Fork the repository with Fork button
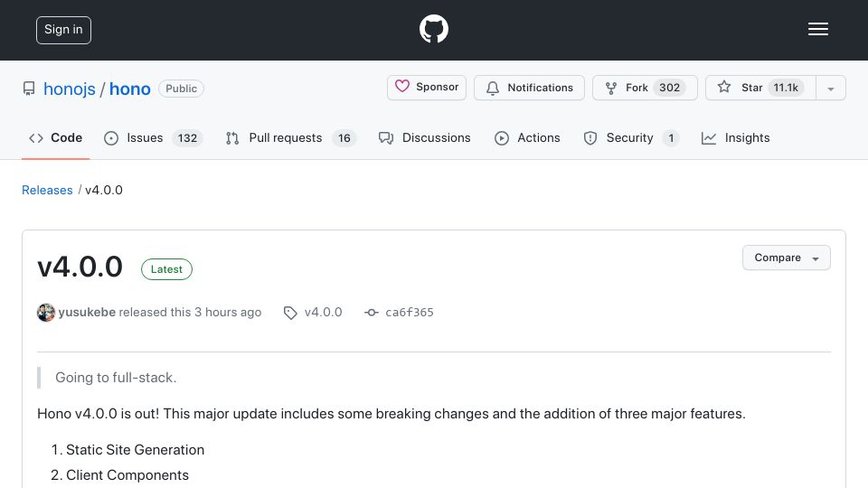The height and width of the screenshot is (488, 868). point(645,88)
